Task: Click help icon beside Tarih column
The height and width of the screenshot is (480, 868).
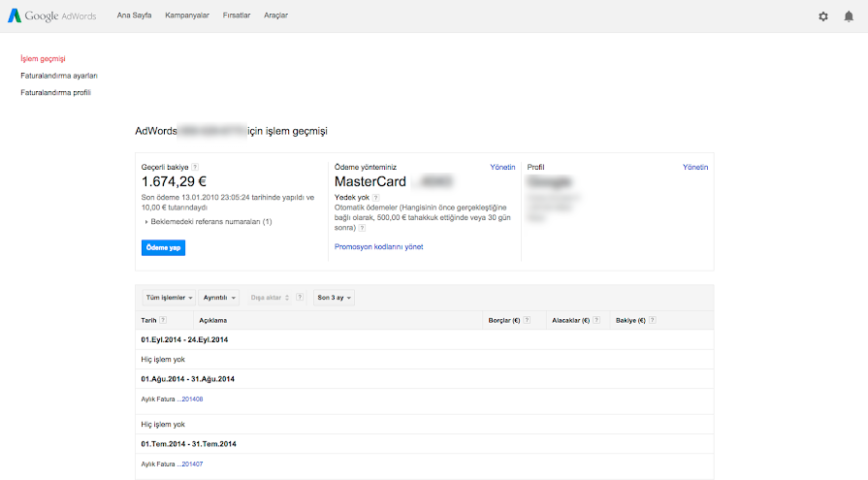Action: [163, 320]
